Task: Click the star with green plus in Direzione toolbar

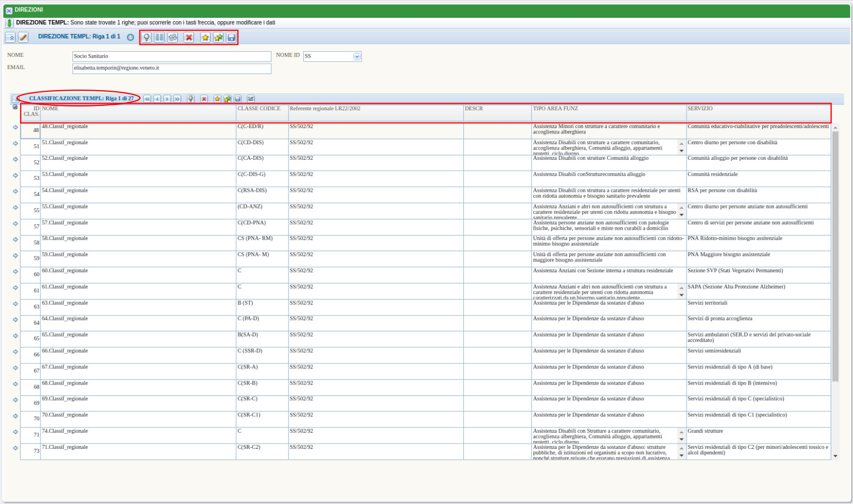Action: tap(218, 37)
